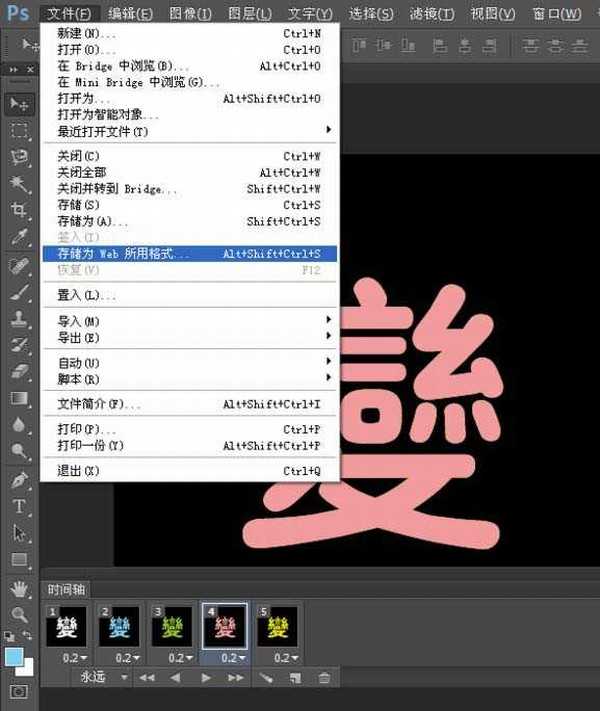Click the Timeline panel tab
The width and height of the screenshot is (600, 711).
[x=68, y=589]
